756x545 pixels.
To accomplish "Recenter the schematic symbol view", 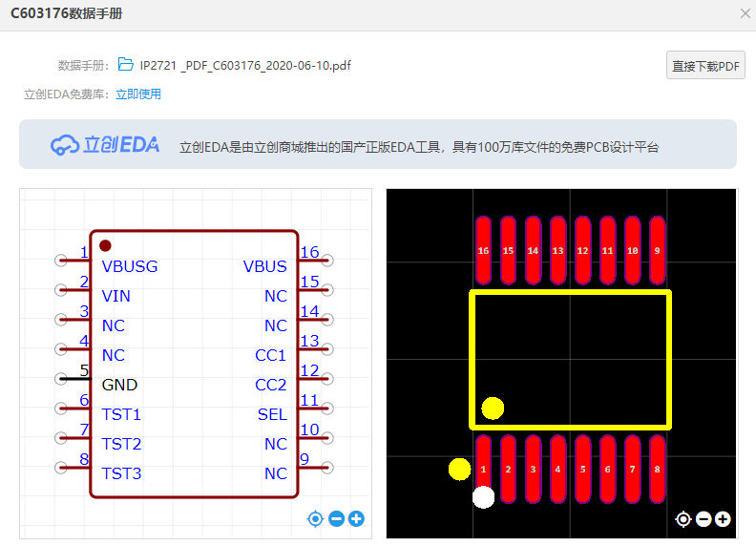I will (x=315, y=519).
